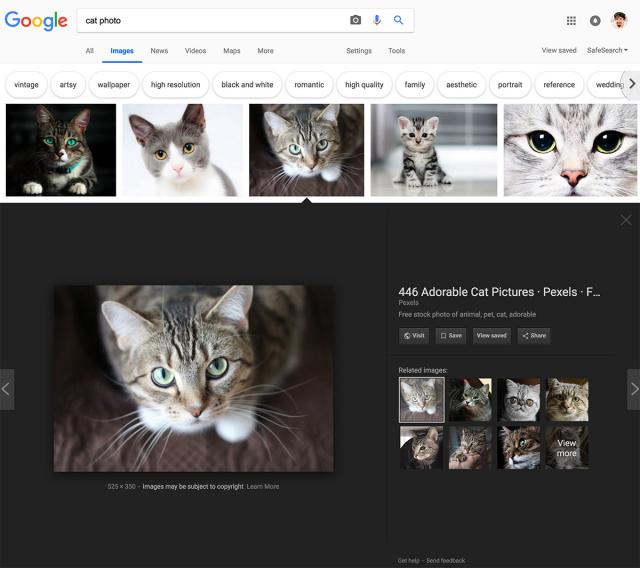Click the magnifying glass search icon
640x568 pixels.
tap(399, 20)
